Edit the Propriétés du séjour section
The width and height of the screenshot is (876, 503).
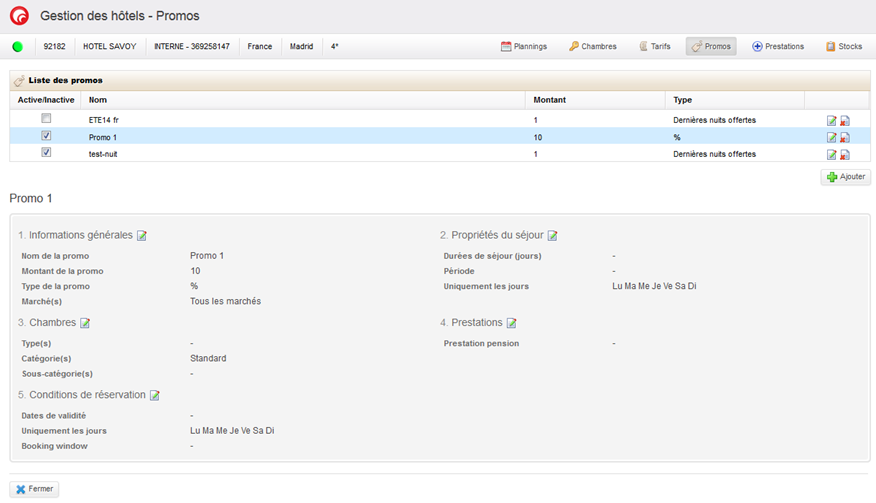coord(553,236)
